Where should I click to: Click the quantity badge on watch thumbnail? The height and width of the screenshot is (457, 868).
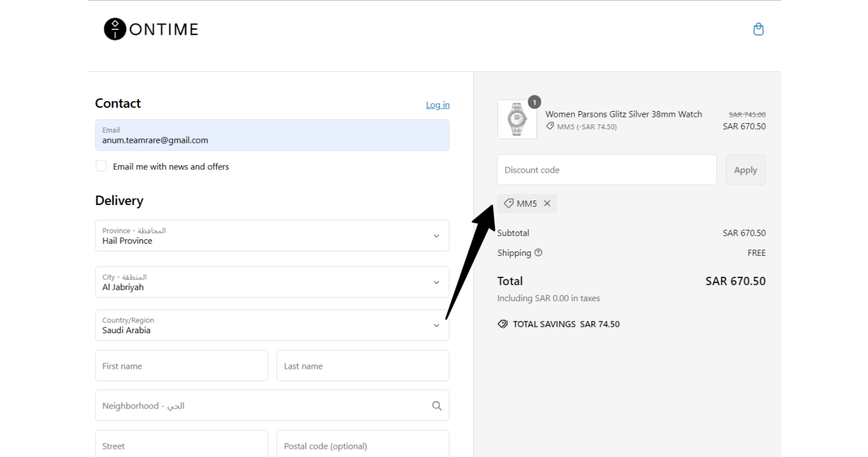click(534, 102)
